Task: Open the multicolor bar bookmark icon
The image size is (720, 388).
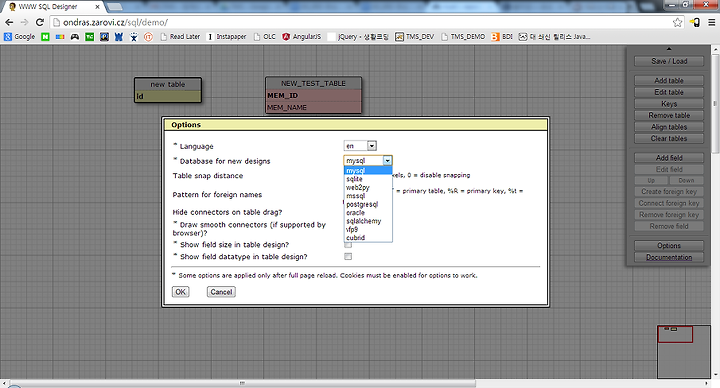Action: coord(60,37)
